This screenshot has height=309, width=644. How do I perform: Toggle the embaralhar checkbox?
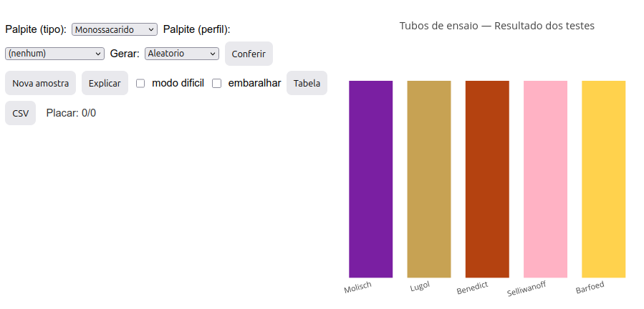click(x=216, y=83)
